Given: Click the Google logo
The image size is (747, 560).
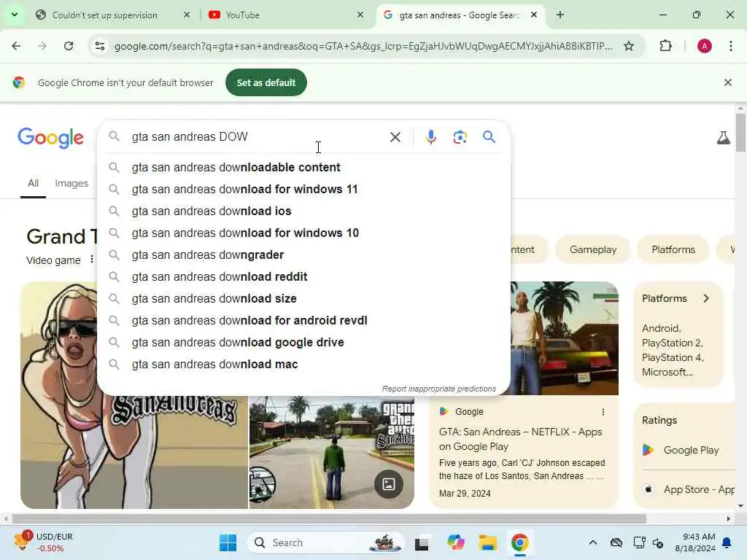Looking at the screenshot, I should (50, 138).
